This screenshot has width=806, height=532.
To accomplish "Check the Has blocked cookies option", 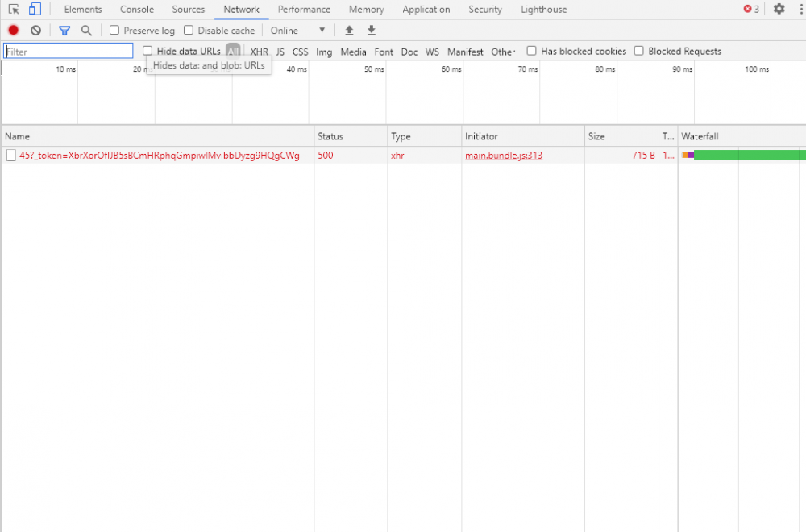I will (532, 51).
